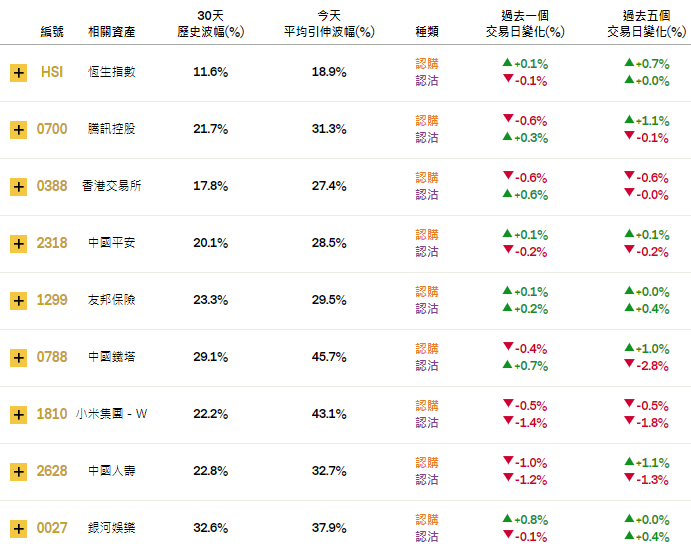Expand the 0700 Tencent row
Screen dimensions: 691x553
point(18,129)
